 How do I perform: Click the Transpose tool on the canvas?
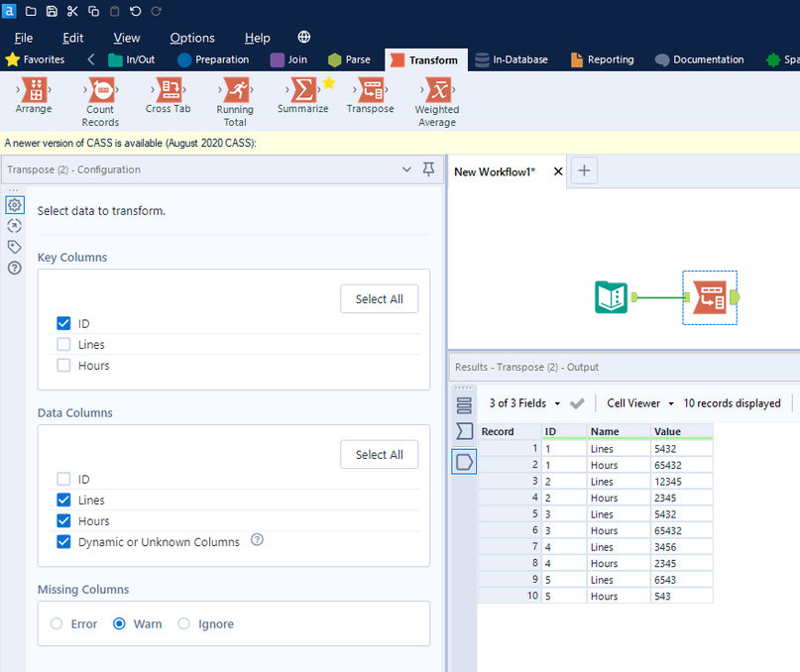point(710,297)
